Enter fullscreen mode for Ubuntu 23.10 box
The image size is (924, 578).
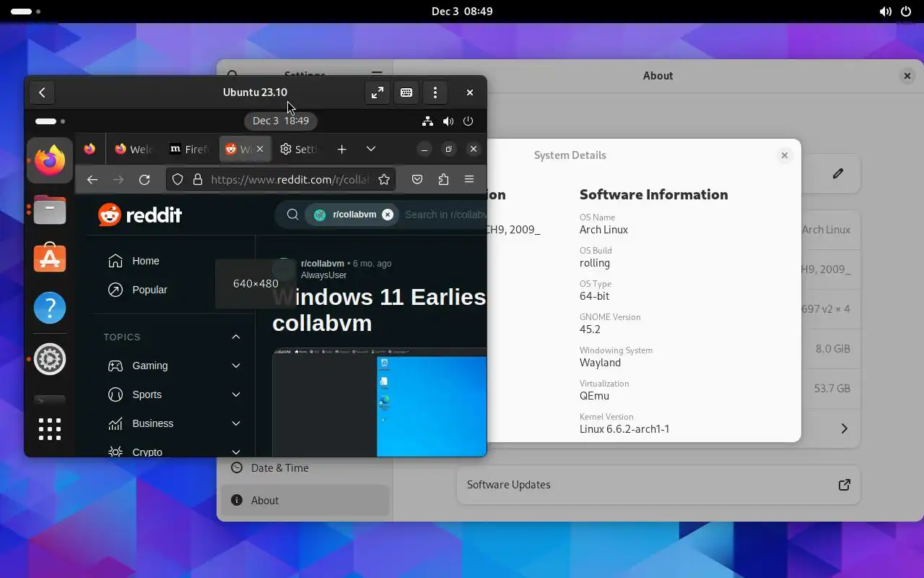point(378,92)
